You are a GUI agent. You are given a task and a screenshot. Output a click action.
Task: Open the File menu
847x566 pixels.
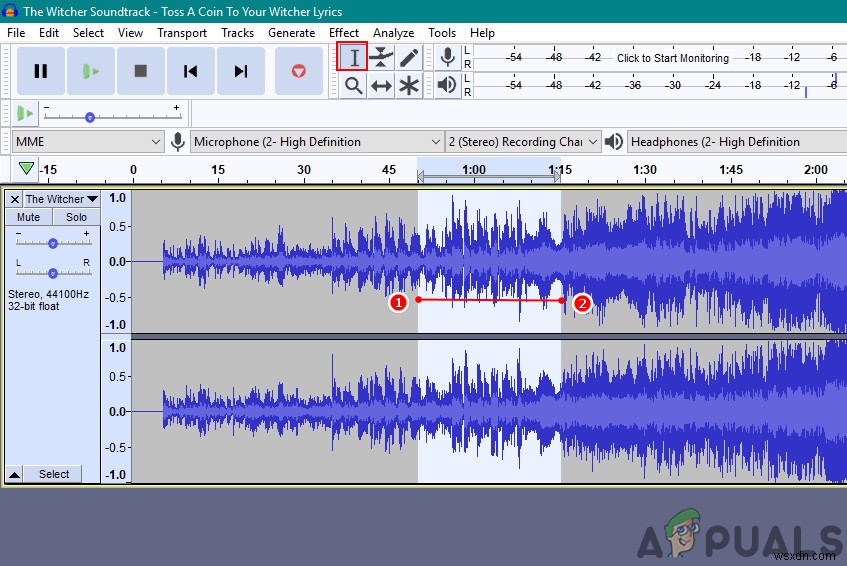pos(16,33)
